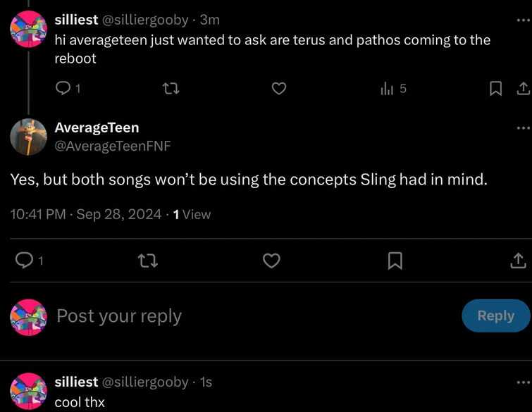Share AverageTeen's main post
The width and height of the screenshot is (532, 412).
[517, 261]
